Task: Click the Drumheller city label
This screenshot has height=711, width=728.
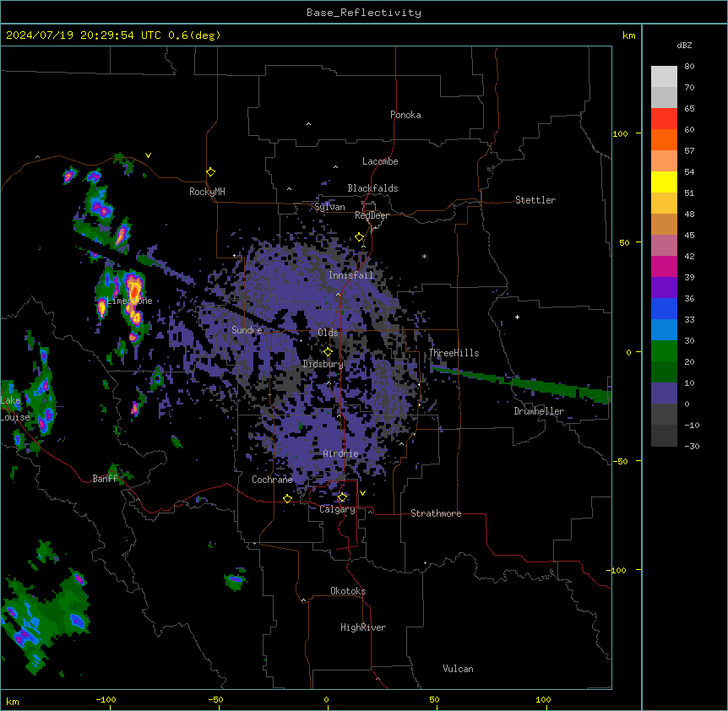Action: pyautogui.click(x=539, y=411)
